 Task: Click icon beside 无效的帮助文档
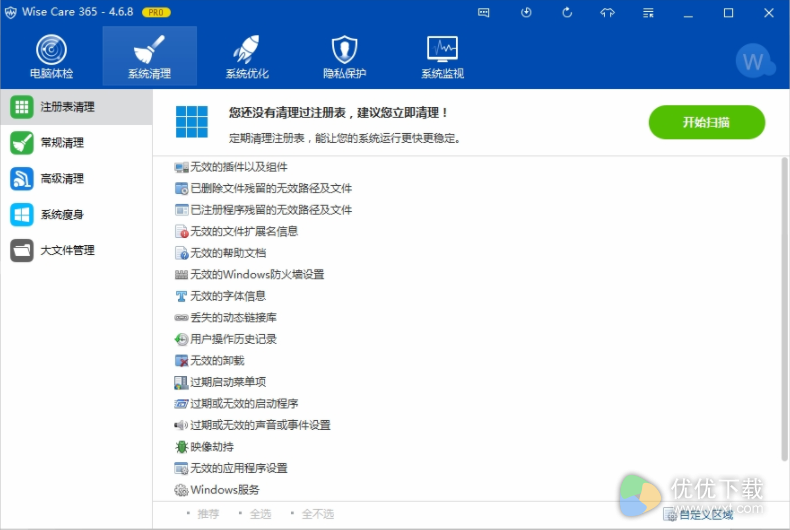[181, 253]
